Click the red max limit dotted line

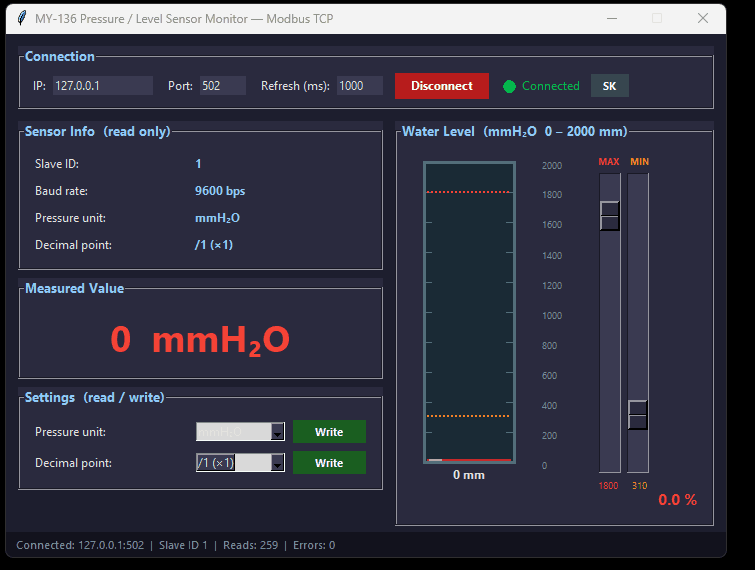pos(468,192)
